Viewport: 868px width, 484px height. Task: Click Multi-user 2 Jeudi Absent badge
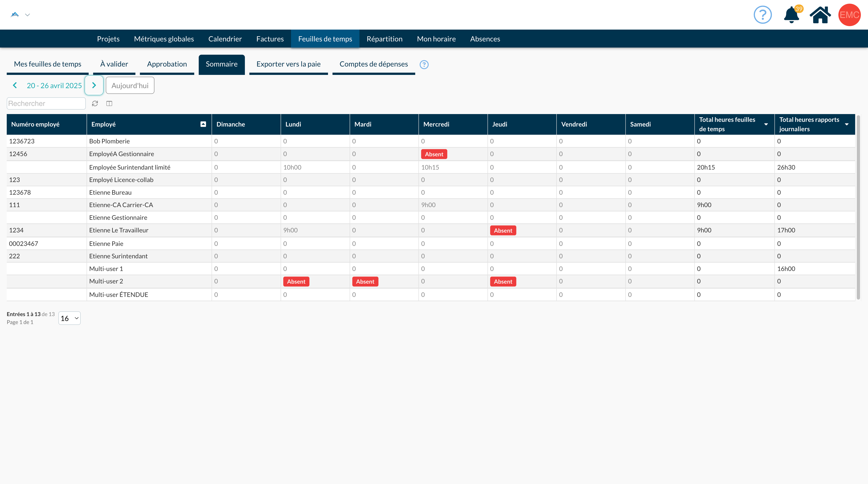point(503,282)
